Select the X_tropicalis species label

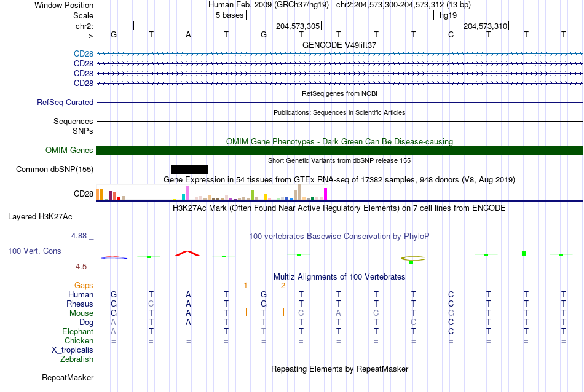coord(73,350)
